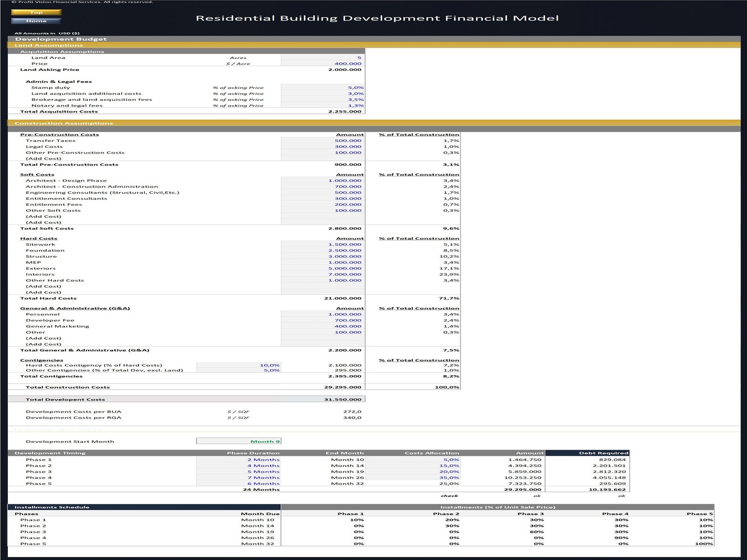Screen dimensions: 747x560
Task: Select the Developer Fee amount cell
Action: 323,321
